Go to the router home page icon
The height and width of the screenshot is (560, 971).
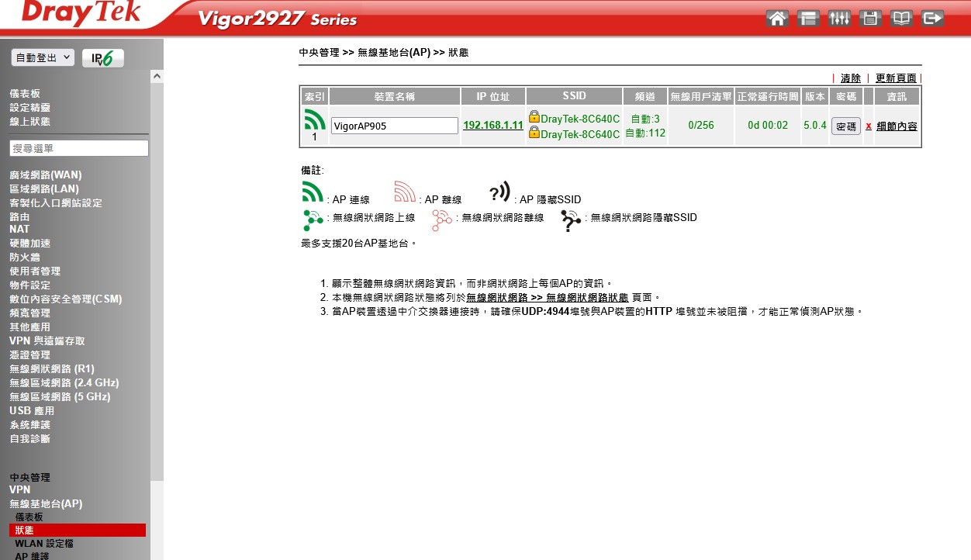pyautogui.click(x=778, y=19)
